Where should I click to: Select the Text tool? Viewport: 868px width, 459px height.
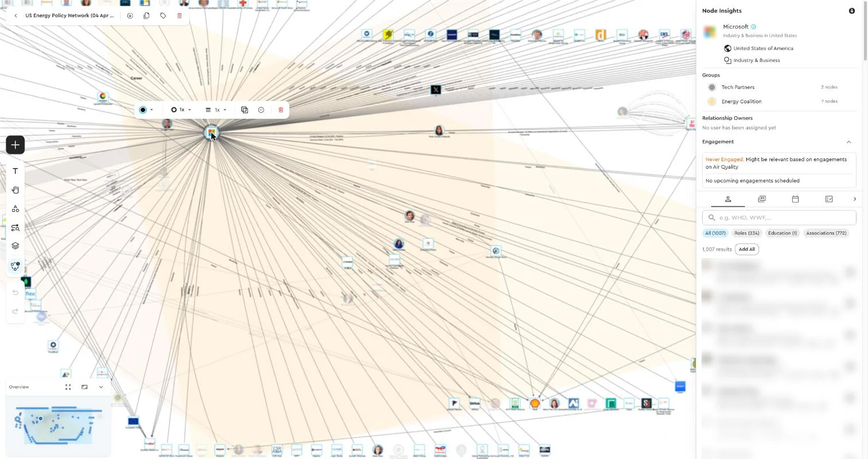click(x=15, y=171)
